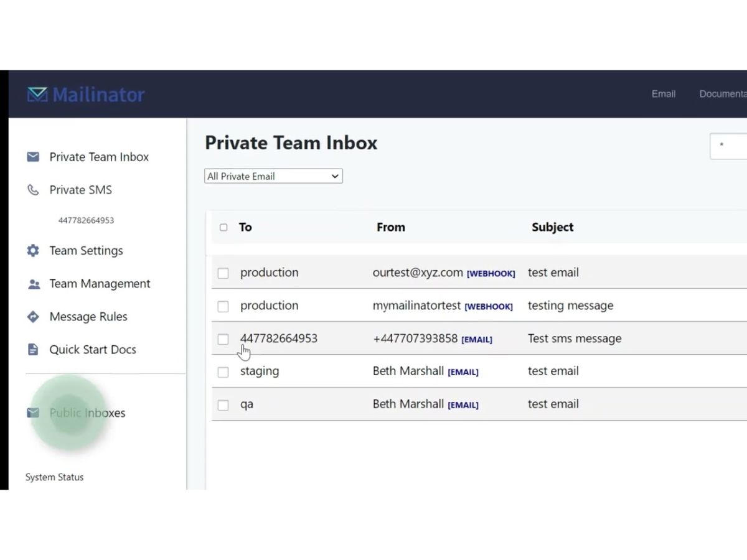Image resolution: width=747 pixels, height=560 pixels.
Task: Click the WEBHOOK tag beside mymailinatortest
Action: click(x=489, y=307)
